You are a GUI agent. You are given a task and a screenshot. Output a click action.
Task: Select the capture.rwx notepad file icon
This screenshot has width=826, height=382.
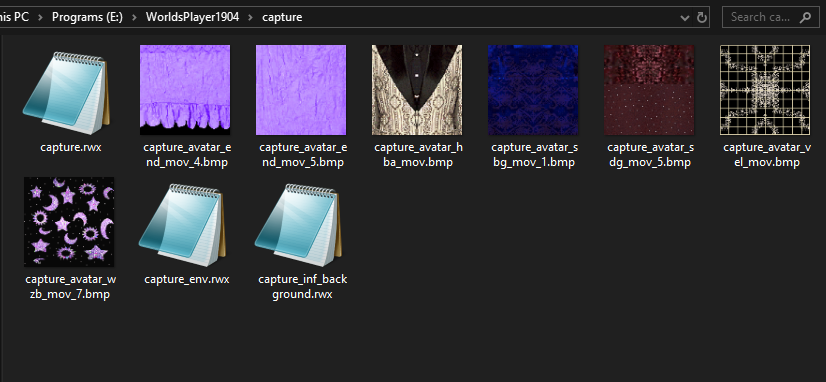pyautogui.click(x=66, y=92)
